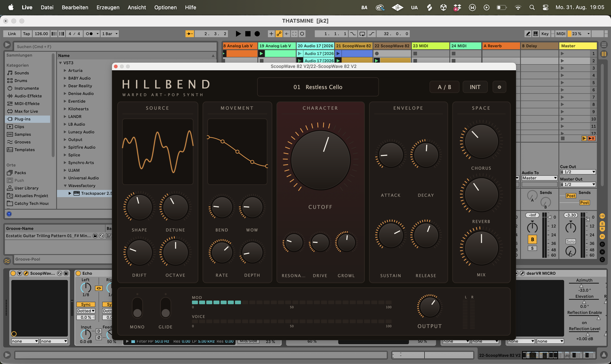Open the Ansicht menu

(137, 7)
